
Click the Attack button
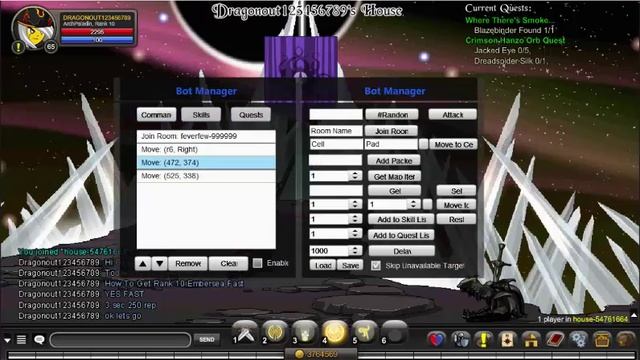click(x=453, y=115)
